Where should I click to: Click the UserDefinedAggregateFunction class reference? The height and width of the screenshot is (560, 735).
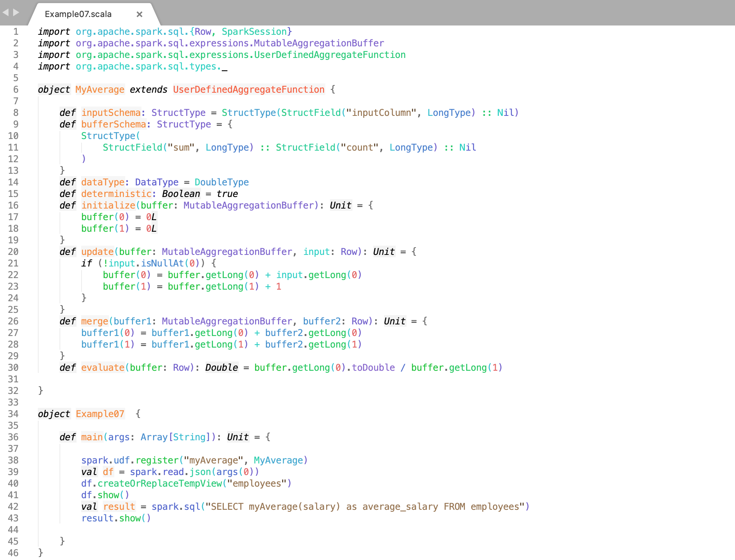[248, 89]
